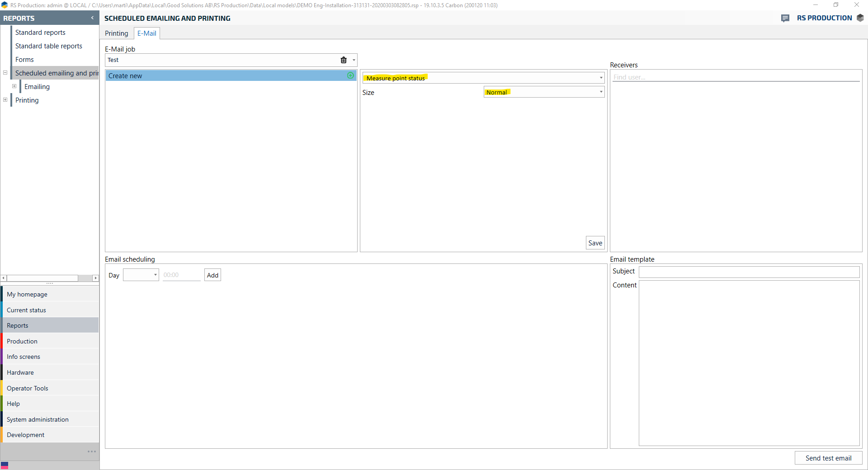The image size is (868, 470).
Task: Switch to the Printing tab
Action: [x=117, y=33]
